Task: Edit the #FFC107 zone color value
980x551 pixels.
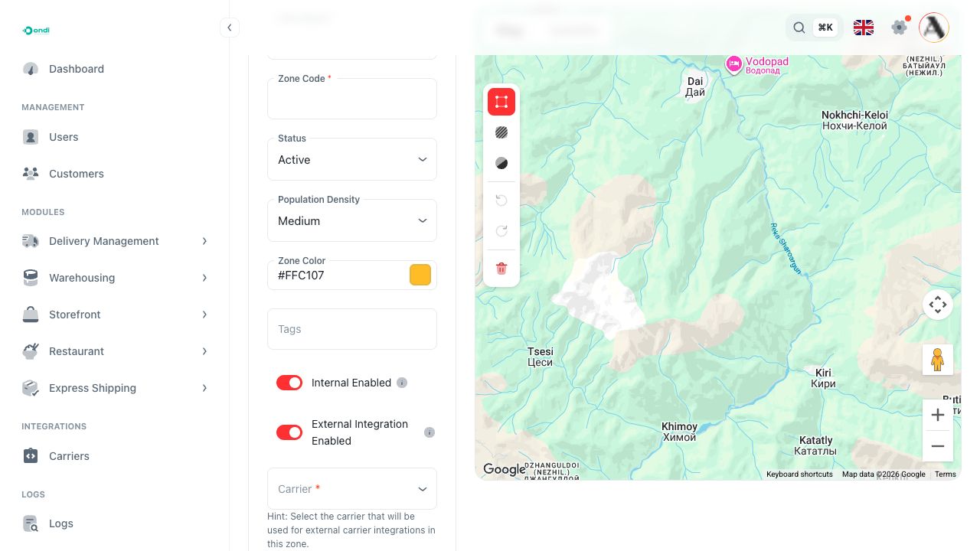Action: (337, 275)
